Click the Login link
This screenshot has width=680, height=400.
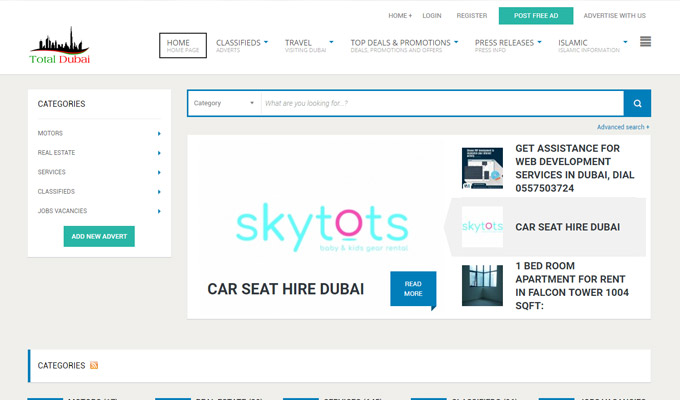[x=432, y=16]
